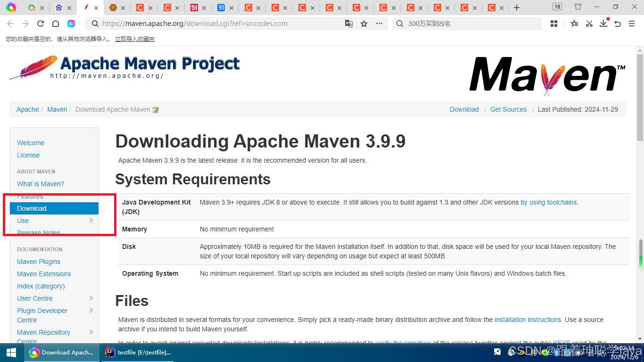644x362 pixels.
Task: Open the Use sidebar item
Action: pos(23,221)
